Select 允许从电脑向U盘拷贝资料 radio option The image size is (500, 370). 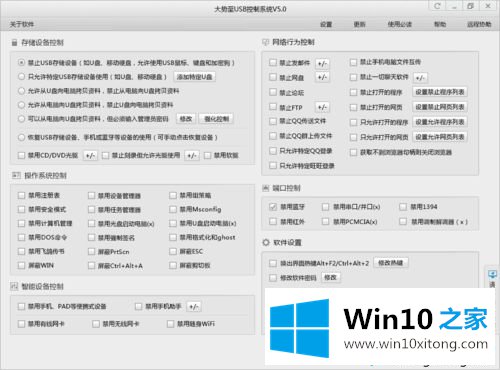pos(21,105)
